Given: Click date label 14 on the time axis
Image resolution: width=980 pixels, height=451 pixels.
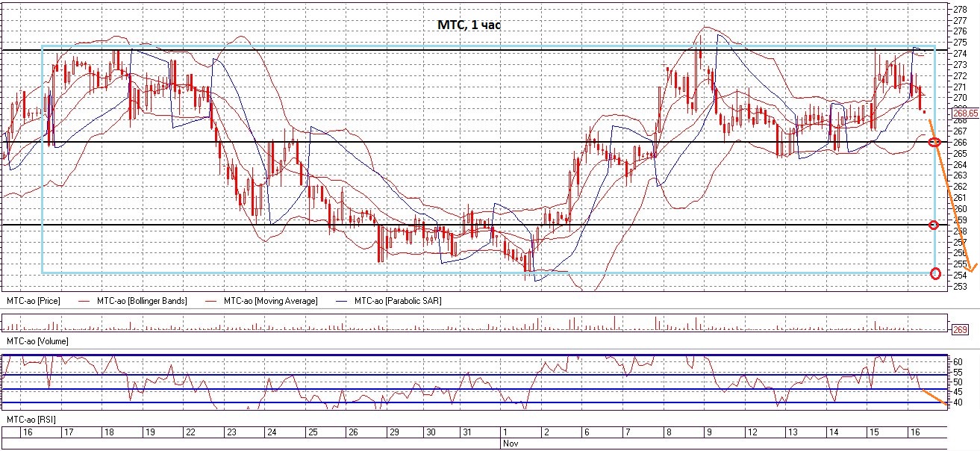Looking at the screenshot, I should (x=834, y=432).
